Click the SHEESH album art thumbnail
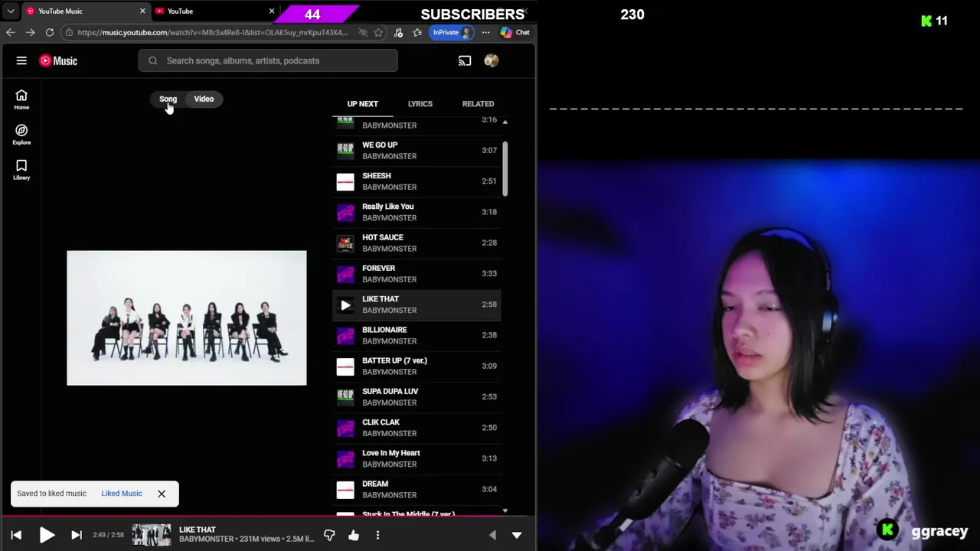 pos(345,181)
